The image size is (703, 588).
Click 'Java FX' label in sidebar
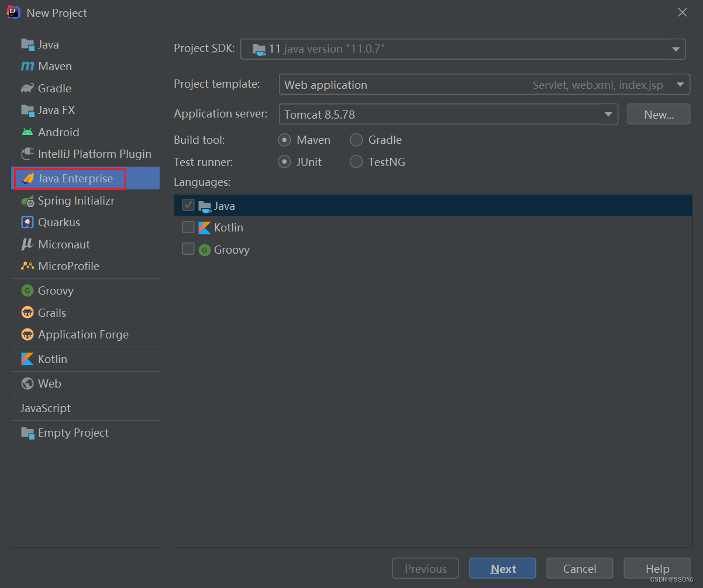pyautogui.click(x=56, y=110)
